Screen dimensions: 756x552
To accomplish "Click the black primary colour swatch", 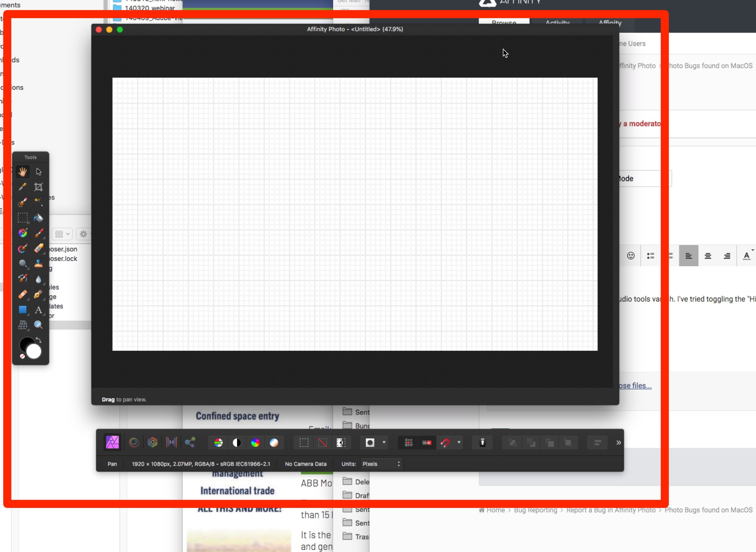I will (25, 343).
